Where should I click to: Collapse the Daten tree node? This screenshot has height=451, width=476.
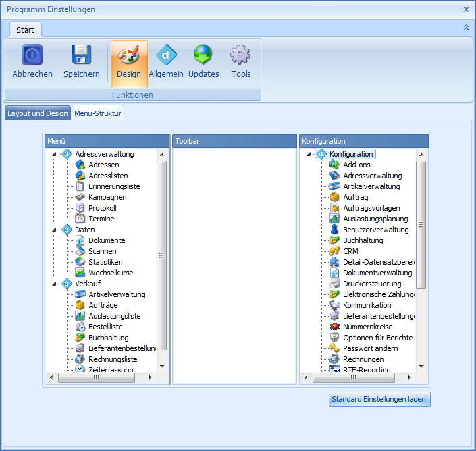(53, 230)
